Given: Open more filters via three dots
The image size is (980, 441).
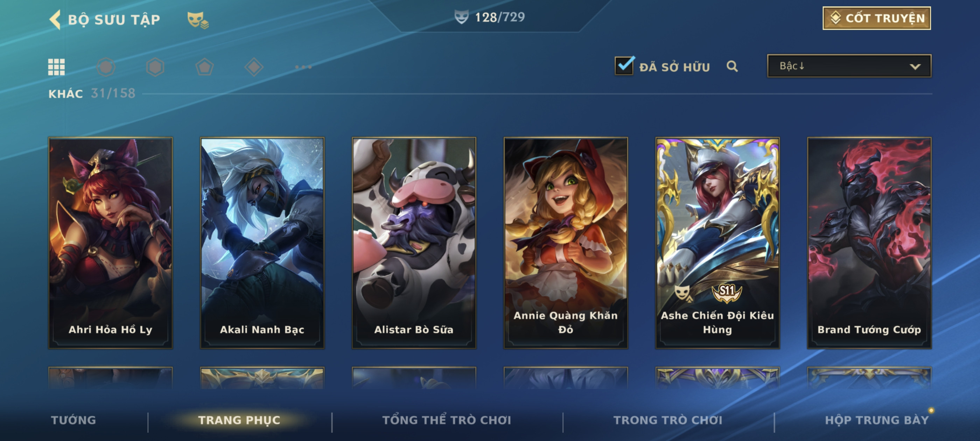Looking at the screenshot, I should click(303, 67).
